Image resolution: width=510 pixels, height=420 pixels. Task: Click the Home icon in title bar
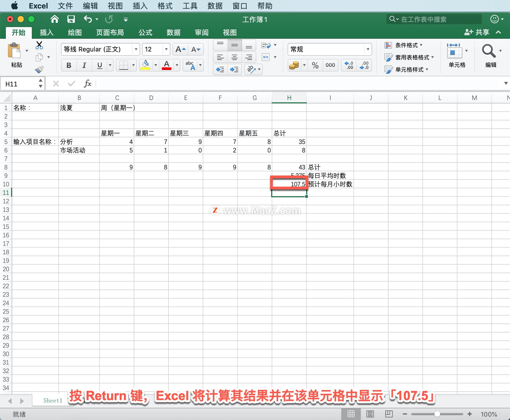tap(54, 19)
